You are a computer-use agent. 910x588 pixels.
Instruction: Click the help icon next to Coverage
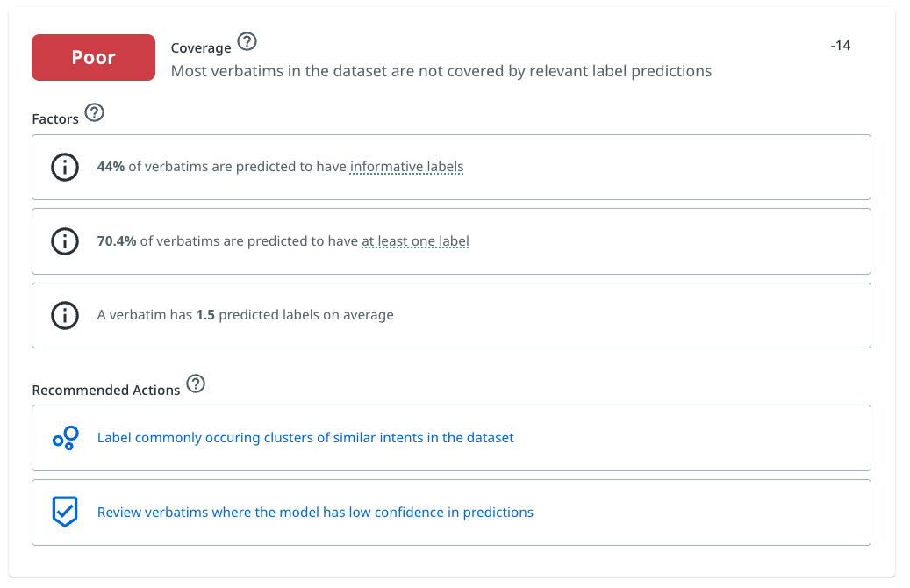coord(248,41)
